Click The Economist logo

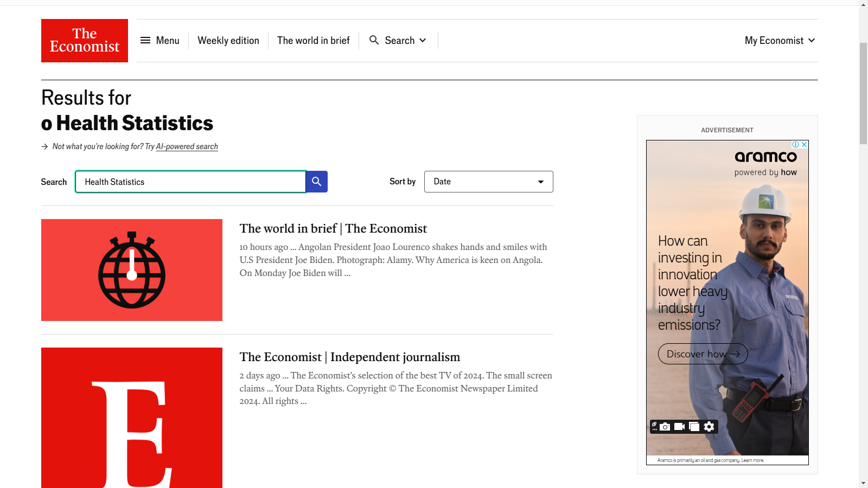click(x=85, y=41)
